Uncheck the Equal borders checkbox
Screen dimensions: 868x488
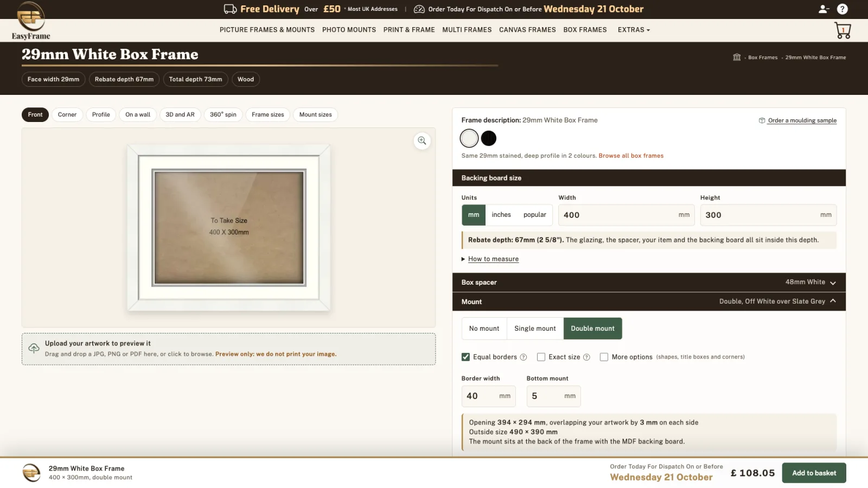[x=465, y=357]
